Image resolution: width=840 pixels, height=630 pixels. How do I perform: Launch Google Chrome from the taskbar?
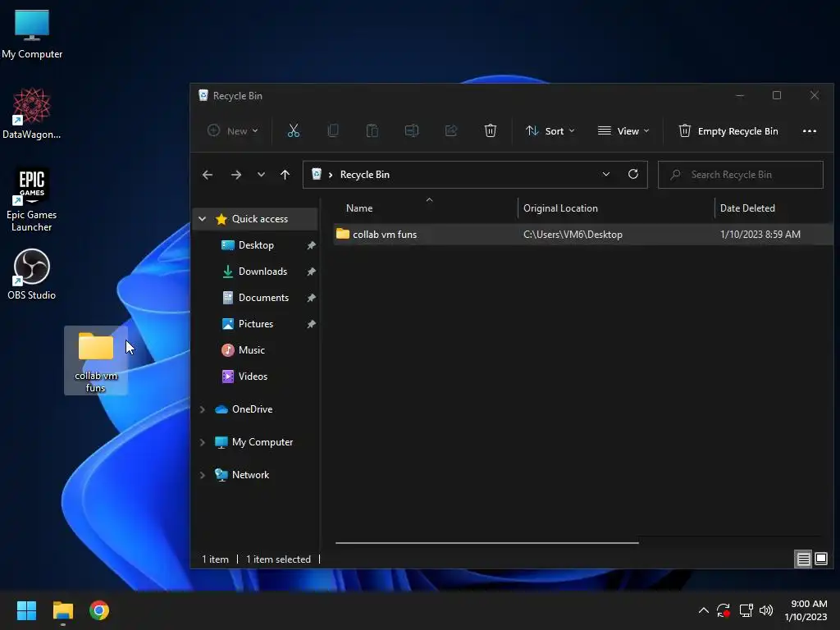(99, 610)
